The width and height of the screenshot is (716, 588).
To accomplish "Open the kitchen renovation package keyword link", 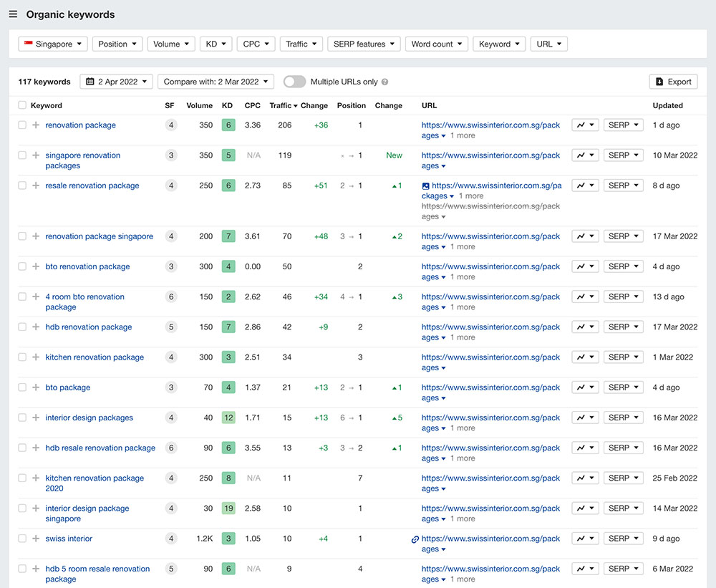I will [95, 357].
